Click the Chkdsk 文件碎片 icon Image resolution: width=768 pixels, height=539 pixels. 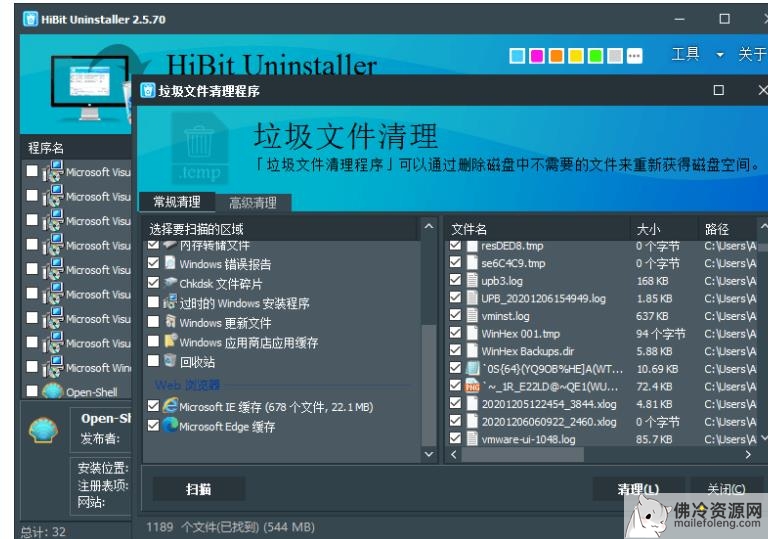point(170,283)
